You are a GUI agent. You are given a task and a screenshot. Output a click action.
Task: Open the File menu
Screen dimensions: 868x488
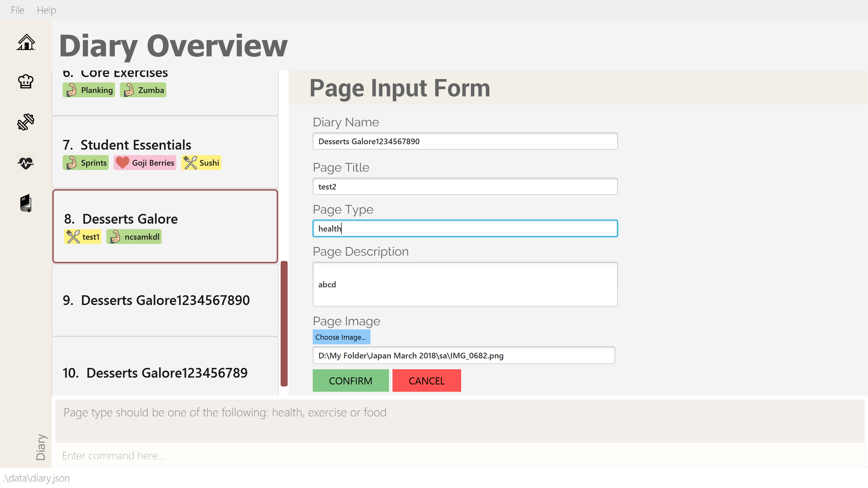pos(18,10)
